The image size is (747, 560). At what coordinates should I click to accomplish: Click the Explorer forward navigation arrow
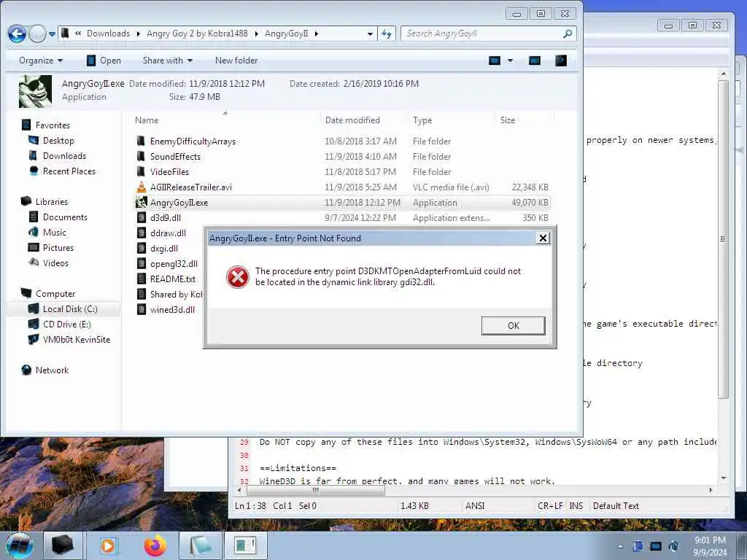pyautogui.click(x=37, y=34)
